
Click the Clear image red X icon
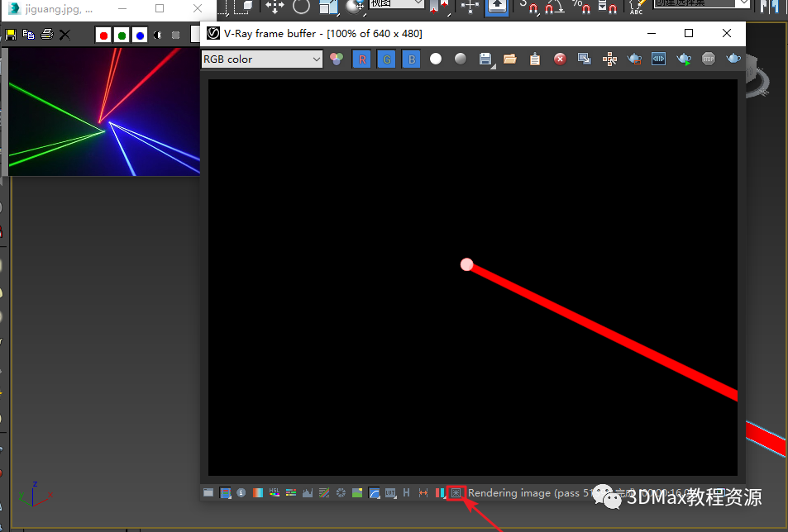560,59
